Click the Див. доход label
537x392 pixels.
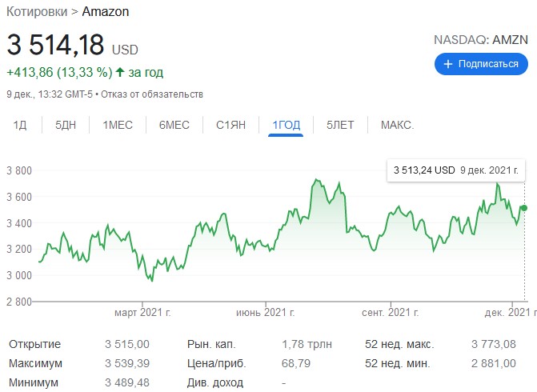tap(215, 382)
